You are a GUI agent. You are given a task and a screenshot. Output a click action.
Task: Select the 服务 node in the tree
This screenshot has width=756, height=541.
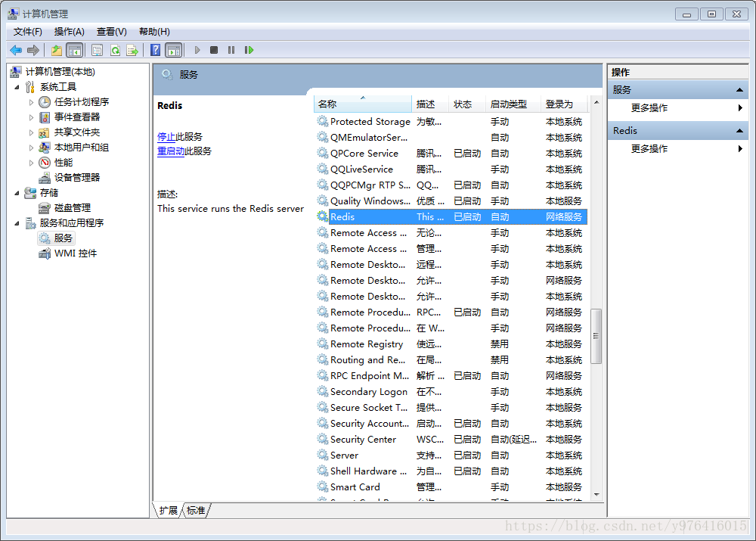[57, 238]
